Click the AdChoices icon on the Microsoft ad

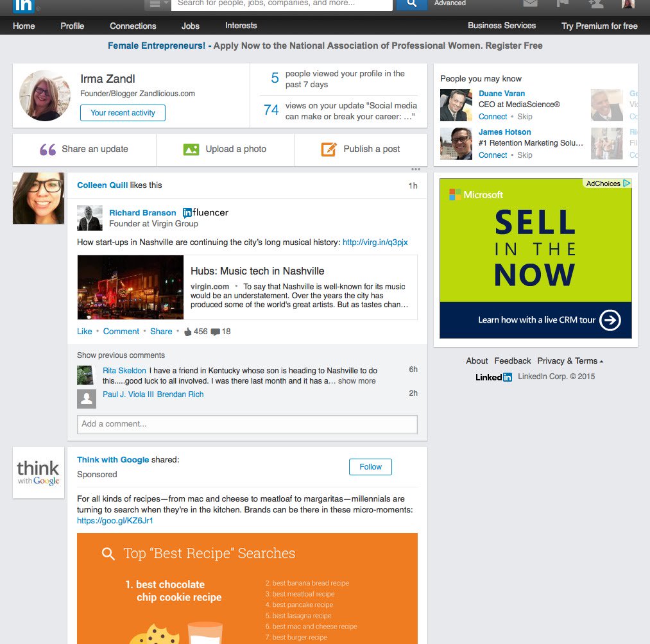pos(626,183)
